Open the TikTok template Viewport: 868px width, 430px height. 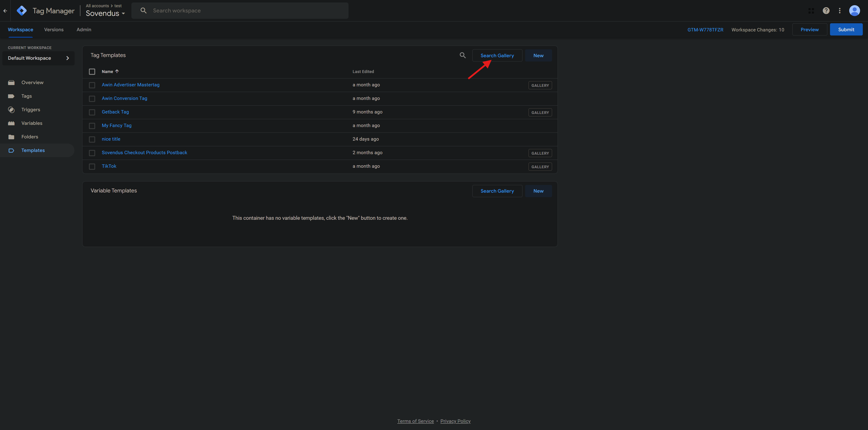(x=109, y=166)
